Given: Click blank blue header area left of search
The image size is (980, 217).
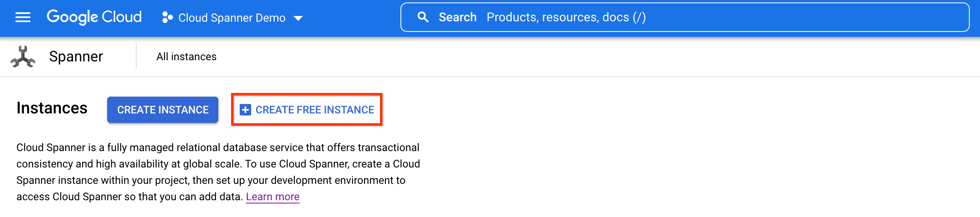Looking at the screenshot, I should click(352, 18).
